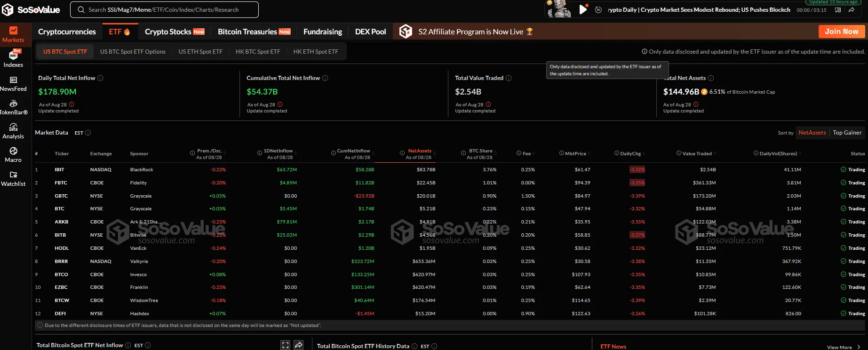Open the NewsFeed sidebar section
Image resolution: width=868 pixels, height=350 pixels.
click(13, 84)
